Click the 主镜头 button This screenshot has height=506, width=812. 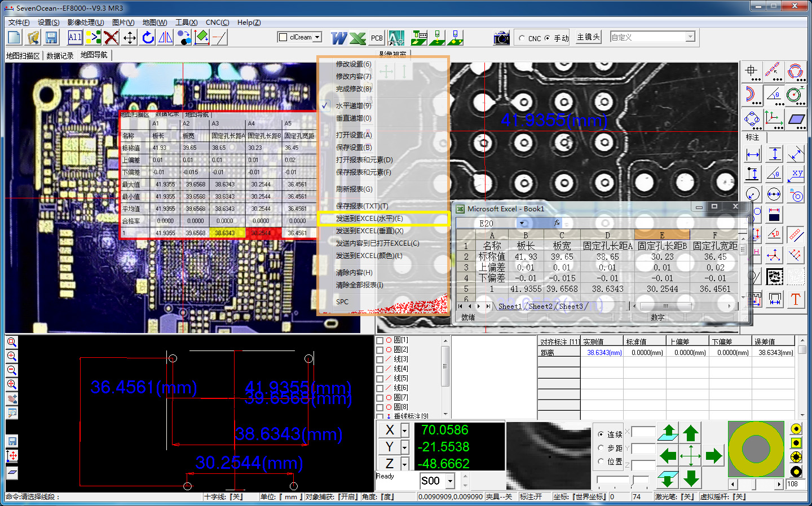pyautogui.click(x=588, y=37)
